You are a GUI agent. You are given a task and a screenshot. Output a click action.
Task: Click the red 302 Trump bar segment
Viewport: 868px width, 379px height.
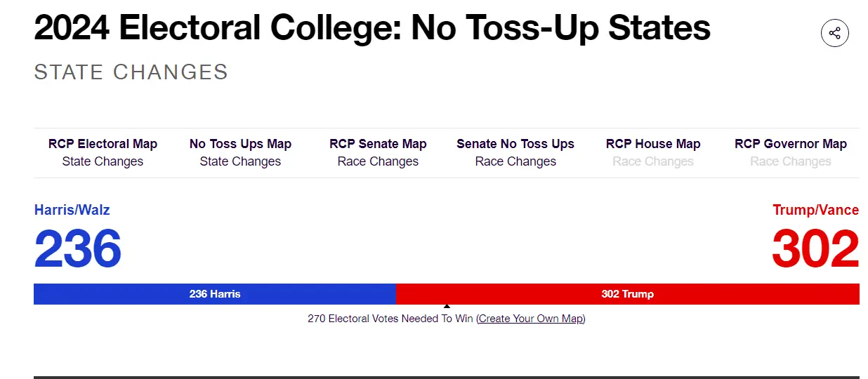(627, 294)
